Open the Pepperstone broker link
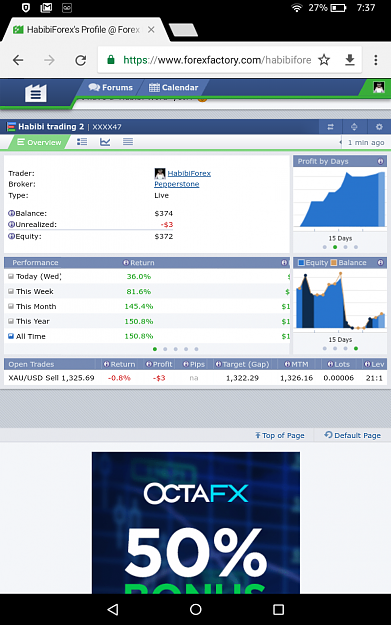 point(177,184)
